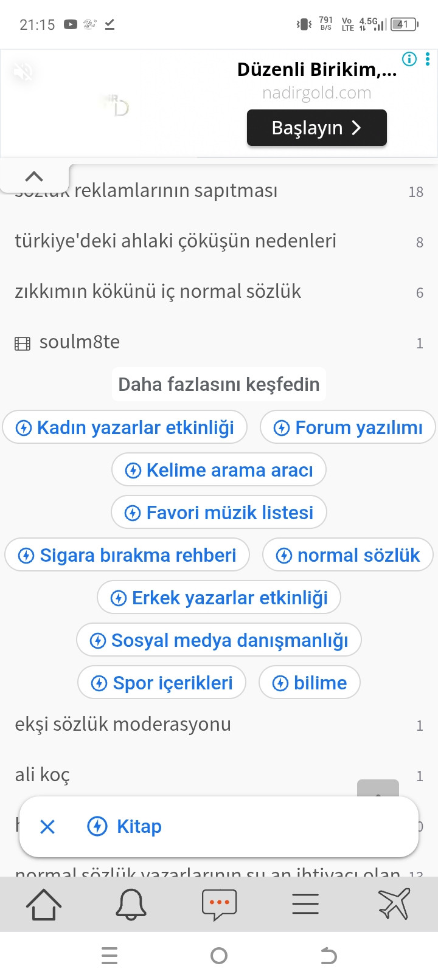Select the Kadın yazarlar etkinliği chip
The image size is (438, 980).
point(125,427)
